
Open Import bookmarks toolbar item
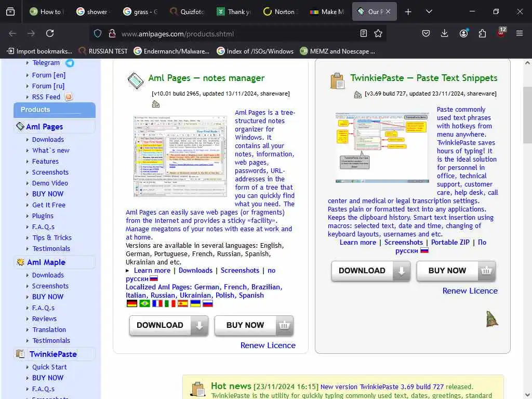pyautogui.click(x=39, y=51)
